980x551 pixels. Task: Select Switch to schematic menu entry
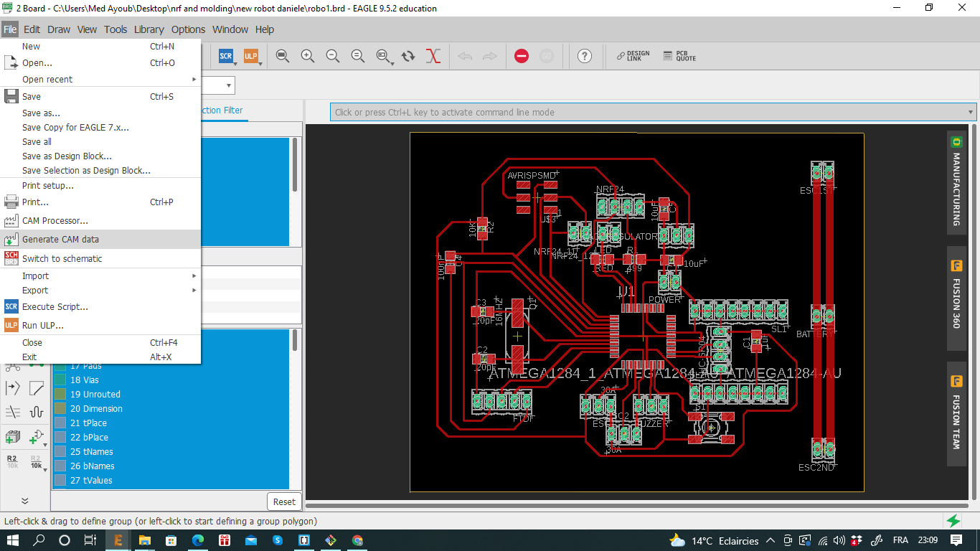click(x=62, y=258)
